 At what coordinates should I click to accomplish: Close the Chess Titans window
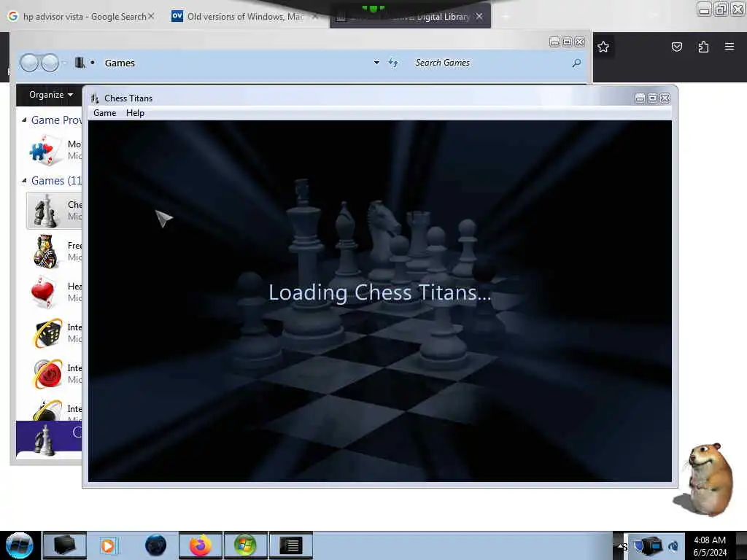(x=665, y=98)
